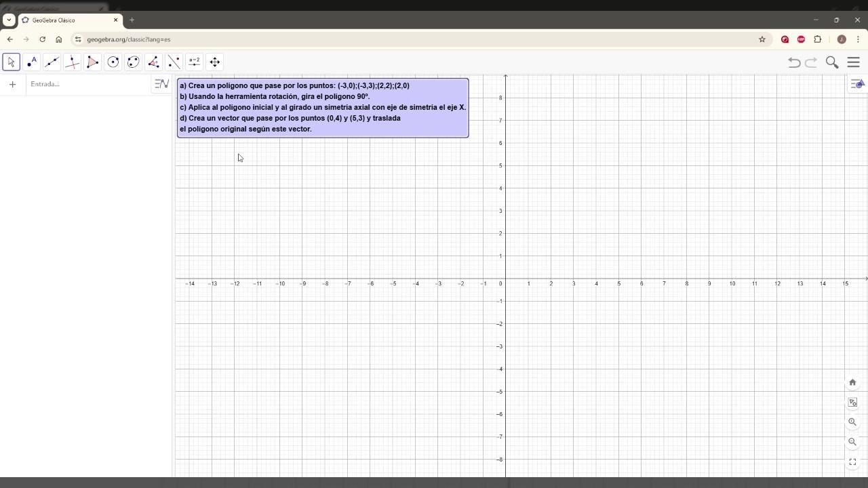Focus the Entrada algebra input field
This screenshot has width=868, height=488.
88,84
